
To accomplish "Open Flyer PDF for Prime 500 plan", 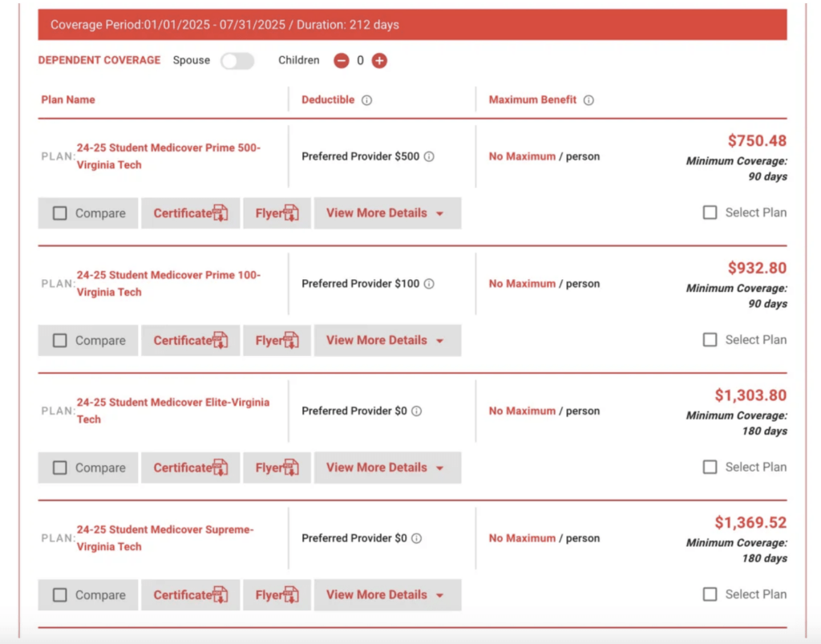I will (x=277, y=213).
